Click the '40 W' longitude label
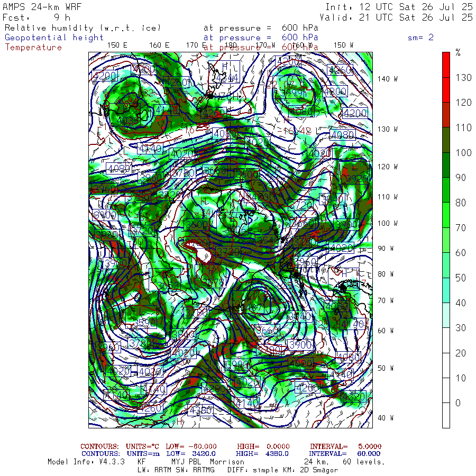Viewport: 476px width, 476px height. 386,418
